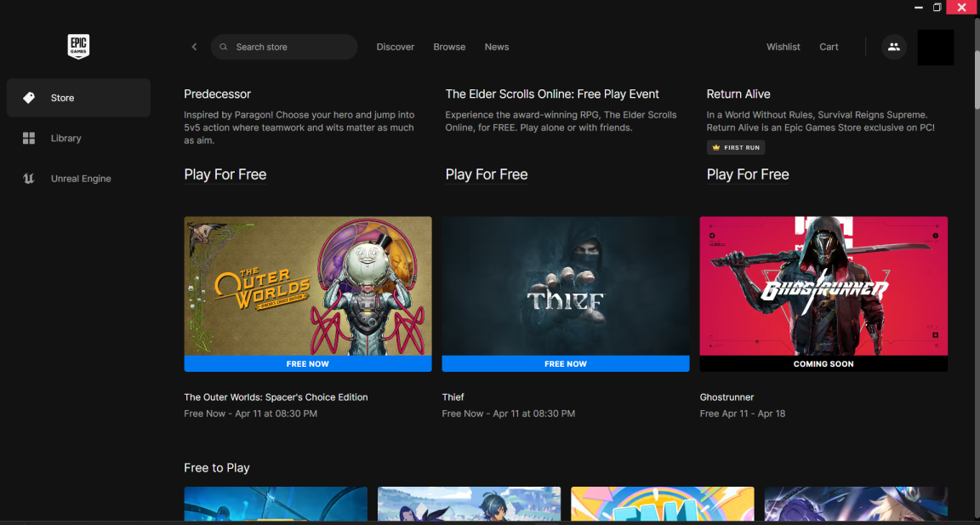
Task: Click Play For Free under Return Alive
Action: click(748, 174)
